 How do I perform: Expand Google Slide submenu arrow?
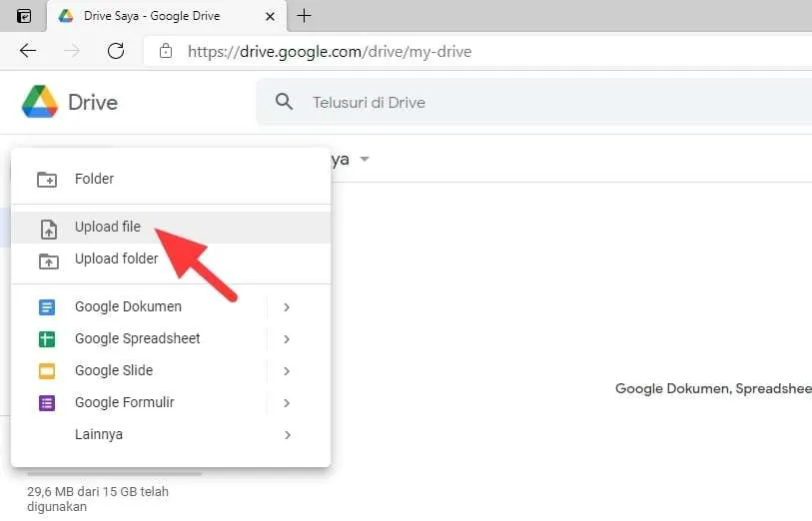(x=287, y=371)
